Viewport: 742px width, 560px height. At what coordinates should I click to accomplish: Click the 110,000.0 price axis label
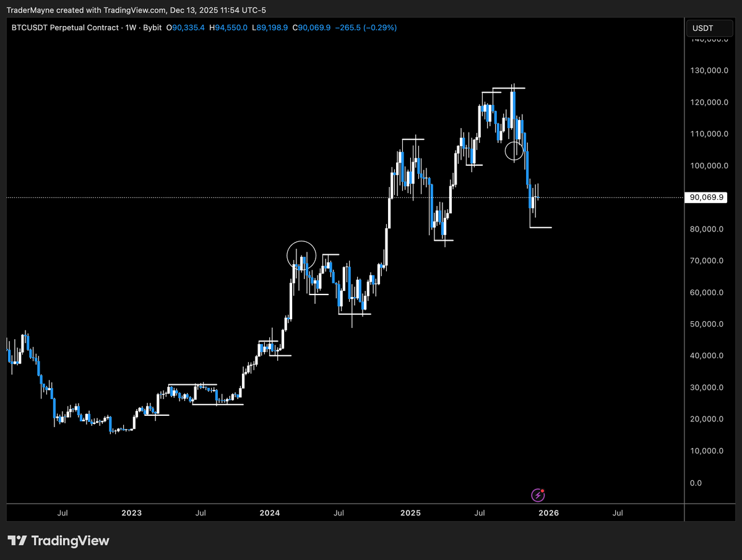pyautogui.click(x=709, y=134)
